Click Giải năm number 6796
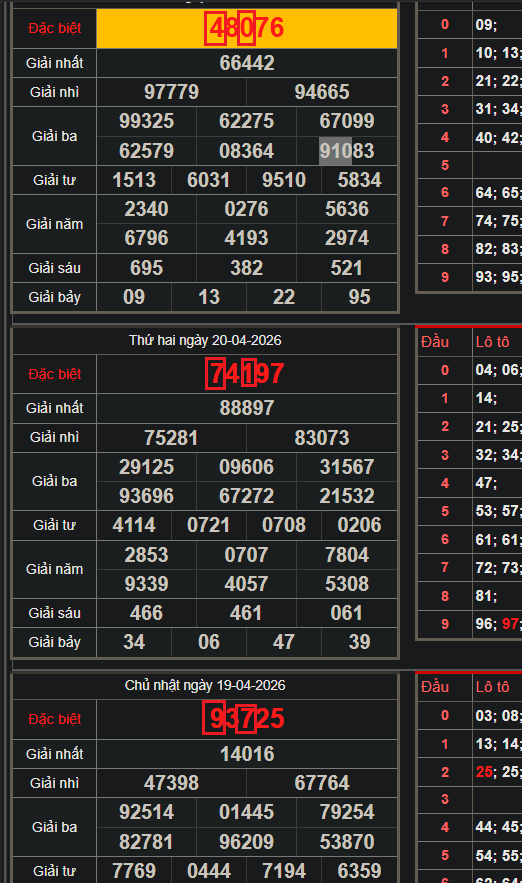The image size is (522, 883). (146, 238)
